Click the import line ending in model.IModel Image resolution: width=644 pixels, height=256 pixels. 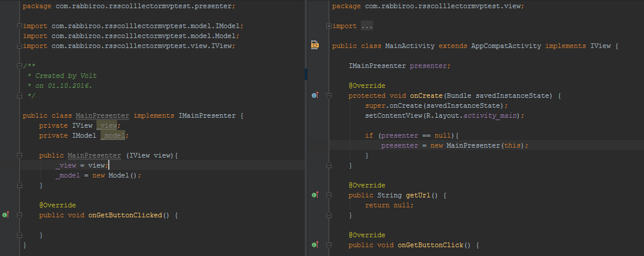pyautogui.click(x=133, y=26)
